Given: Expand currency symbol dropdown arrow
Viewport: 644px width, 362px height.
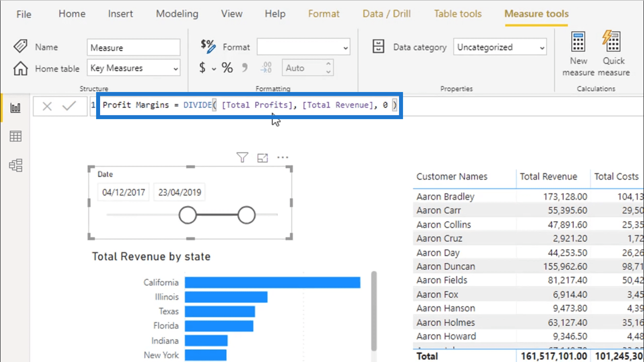Looking at the screenshot, I should pos(214,69).
